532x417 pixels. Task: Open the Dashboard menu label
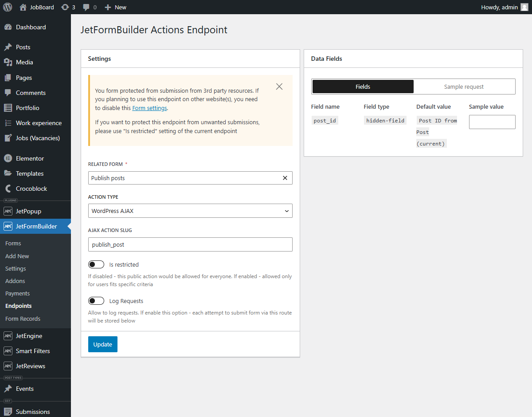click(x=31, y=27)
